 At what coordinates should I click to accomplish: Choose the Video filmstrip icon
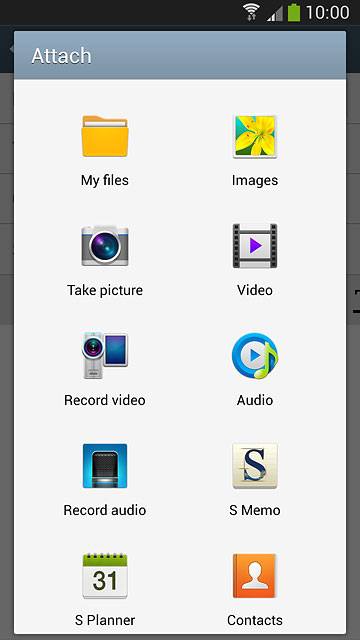255,246
